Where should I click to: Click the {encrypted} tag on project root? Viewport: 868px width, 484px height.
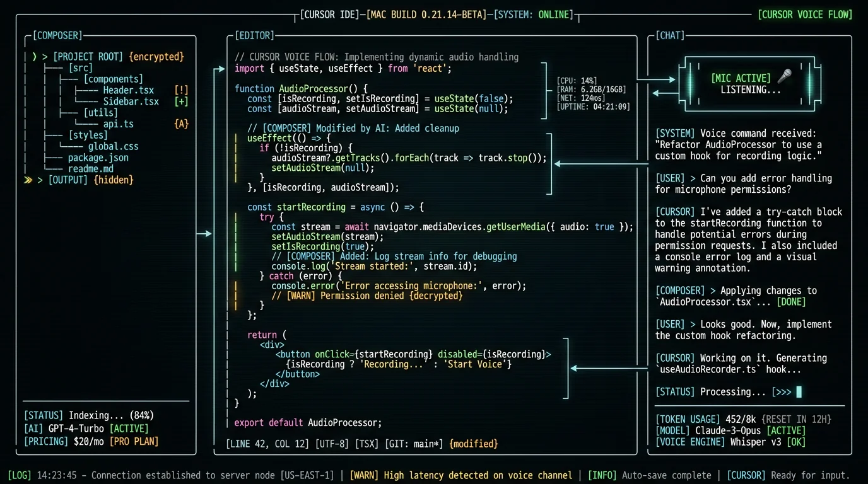(156, 57)
